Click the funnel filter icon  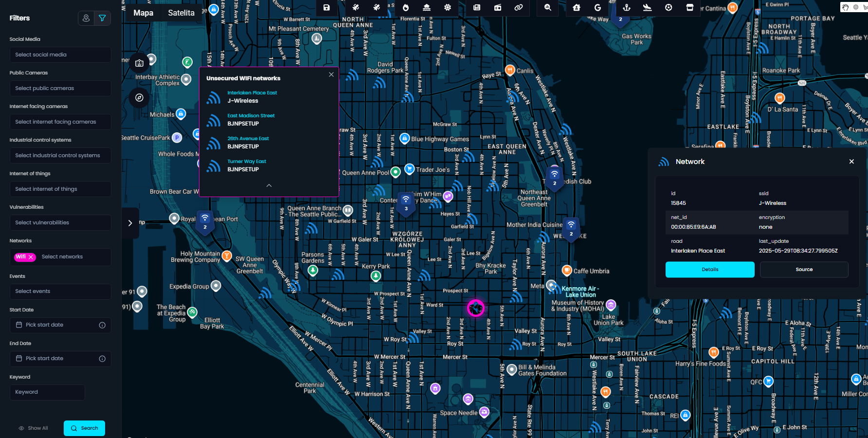tap(102, 18)
